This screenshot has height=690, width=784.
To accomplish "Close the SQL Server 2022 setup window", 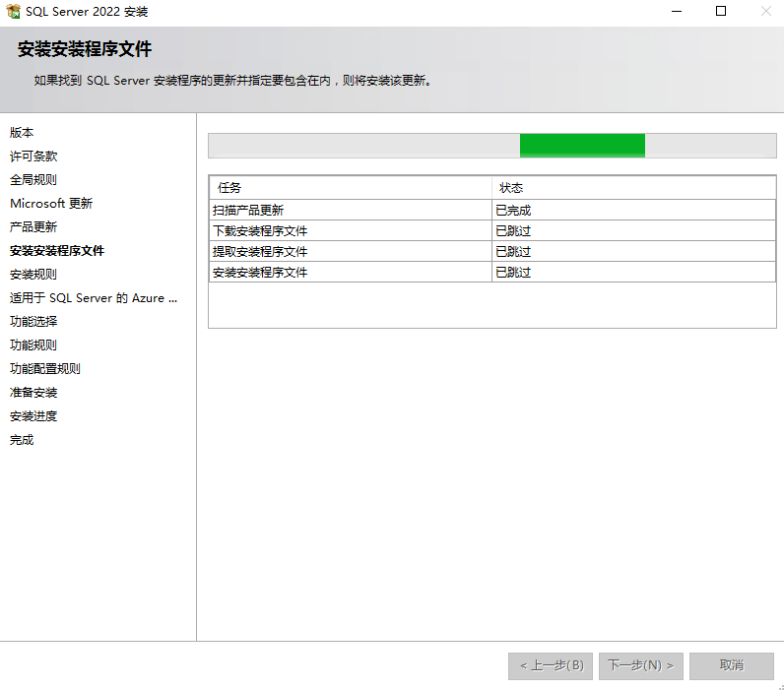I will pyautogui.click(x=765, y=11).
